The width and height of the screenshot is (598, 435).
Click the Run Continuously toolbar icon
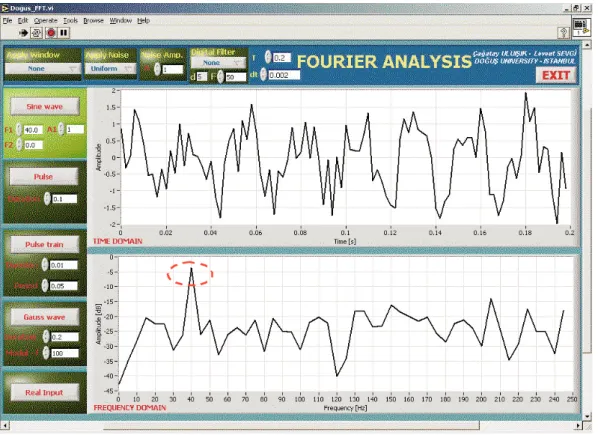coord(37,33)
